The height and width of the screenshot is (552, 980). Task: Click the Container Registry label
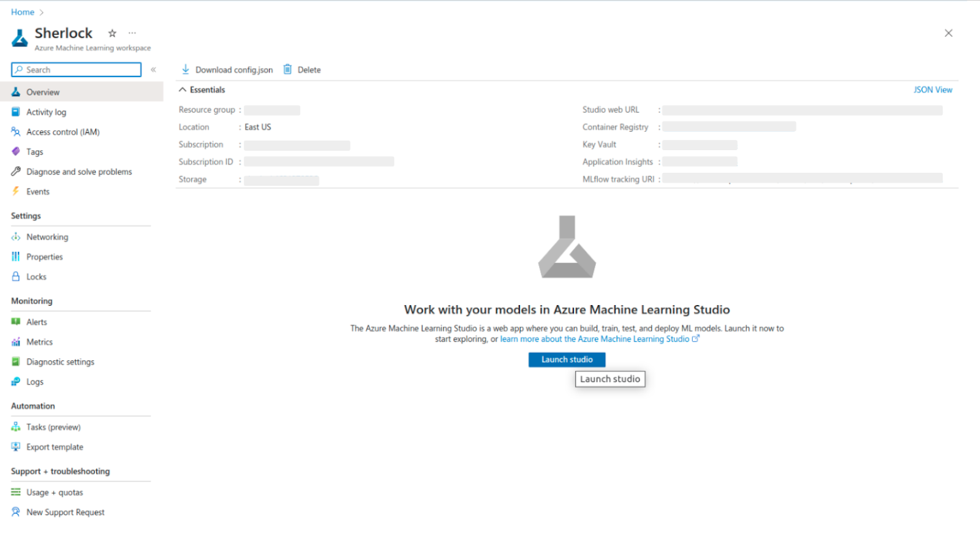coord(615,127)
